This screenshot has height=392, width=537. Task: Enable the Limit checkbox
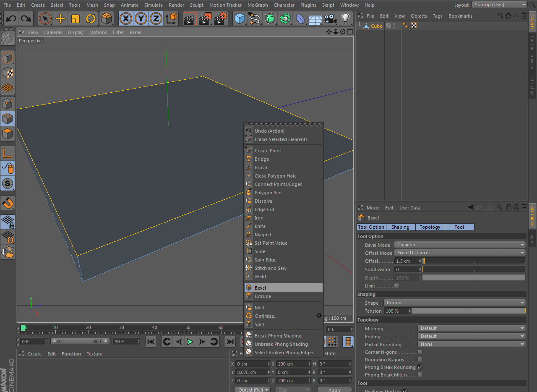click(x=396, y=286)
